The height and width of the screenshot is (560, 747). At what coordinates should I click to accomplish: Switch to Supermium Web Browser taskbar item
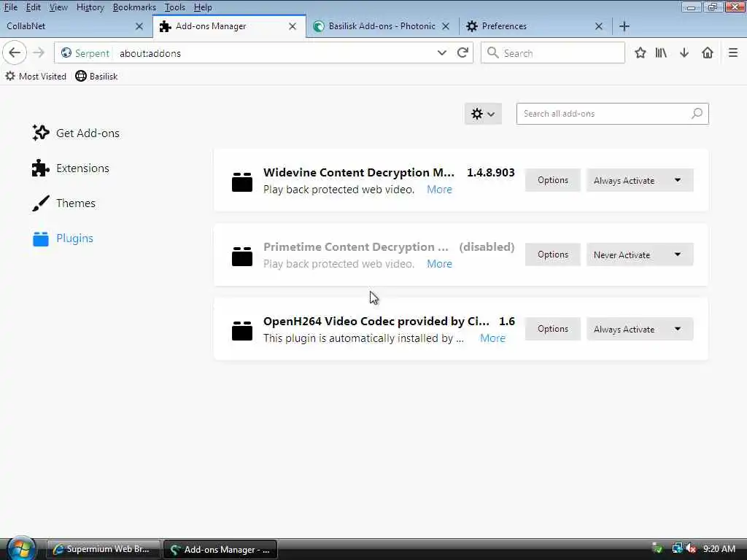tap(103, 549)
